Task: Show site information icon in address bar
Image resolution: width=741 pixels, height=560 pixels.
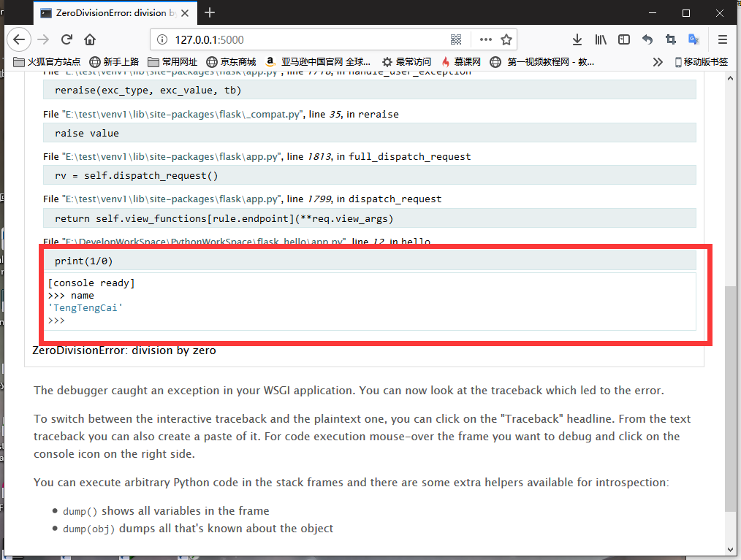Action: 162,39
